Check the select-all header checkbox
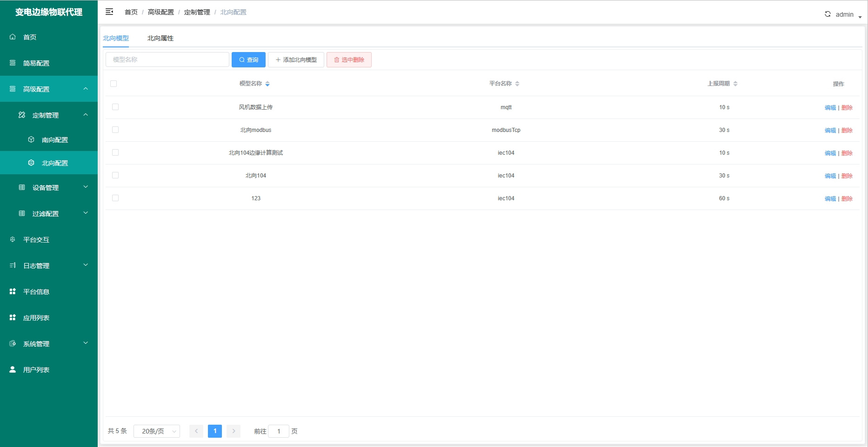Screen dimensions: 868x447 114,84
